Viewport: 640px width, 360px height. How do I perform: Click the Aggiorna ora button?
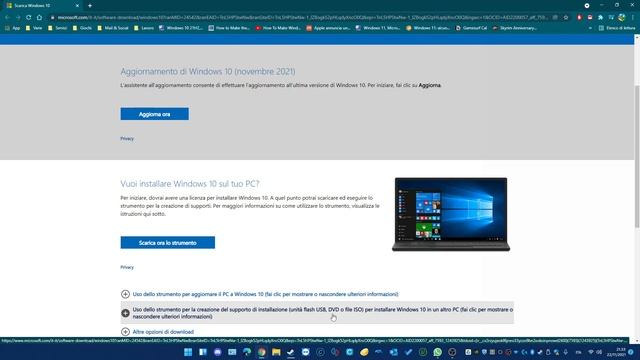[154, 114]
